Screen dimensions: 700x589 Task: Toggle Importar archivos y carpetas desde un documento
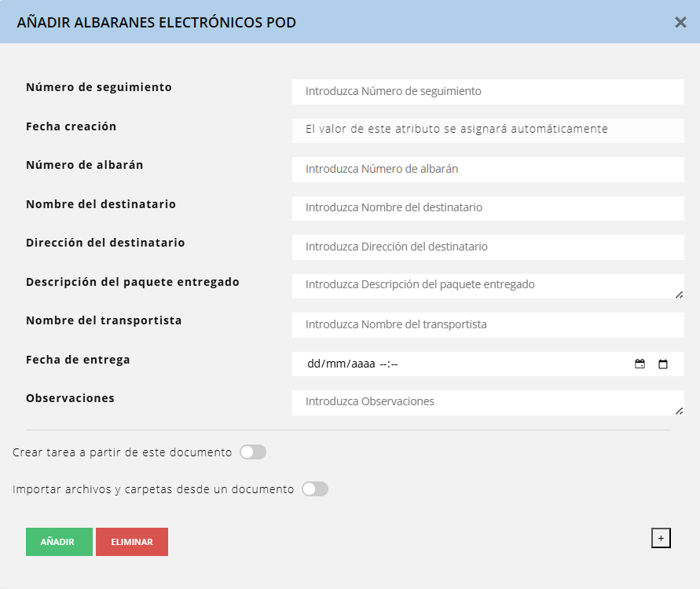click(x=315, y=489)
